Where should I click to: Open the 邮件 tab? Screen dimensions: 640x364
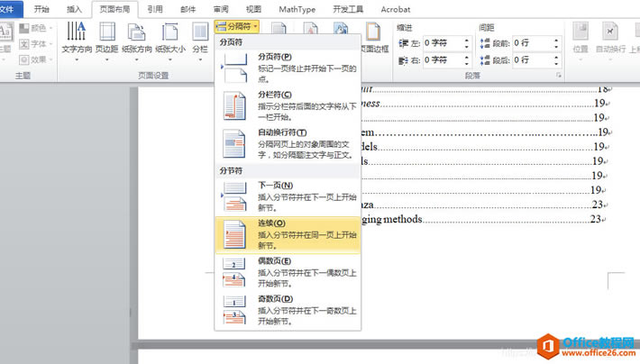(x=188, y=9)
